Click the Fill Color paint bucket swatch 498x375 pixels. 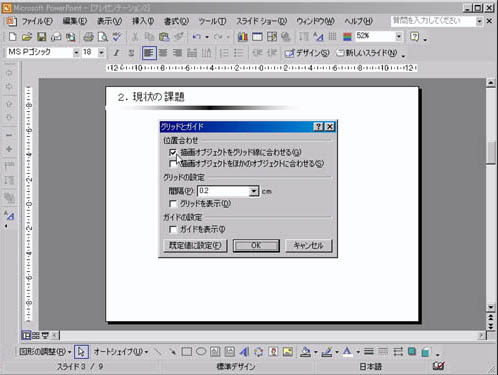tap(305, 351)
